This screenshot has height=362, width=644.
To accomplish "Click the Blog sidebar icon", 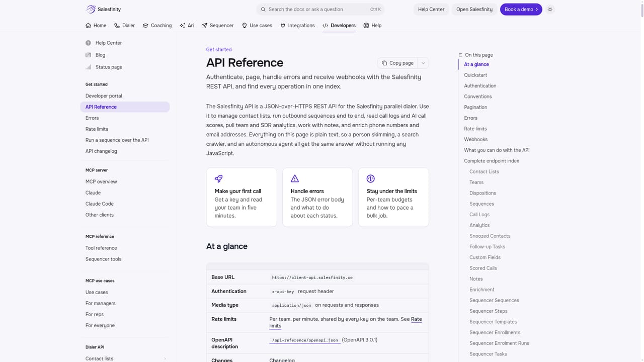I will 89,55.
